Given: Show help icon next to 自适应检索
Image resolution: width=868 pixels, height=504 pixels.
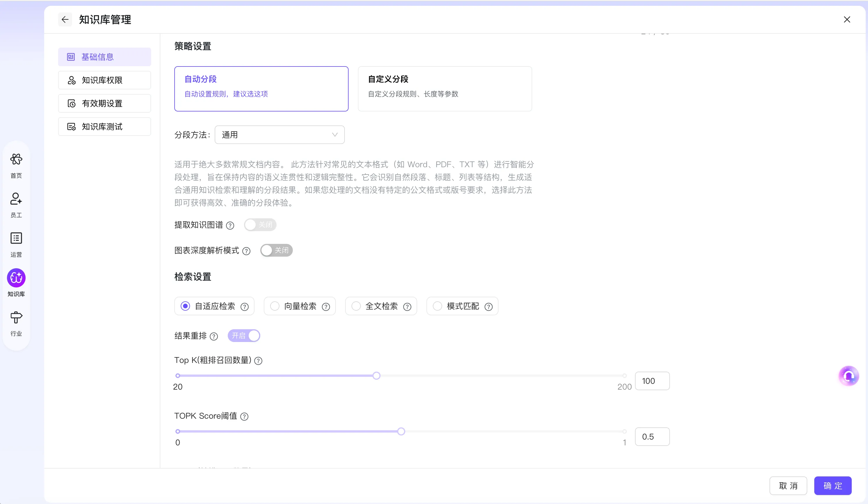Looking at the screenshot, I should [x=245, y=307].
